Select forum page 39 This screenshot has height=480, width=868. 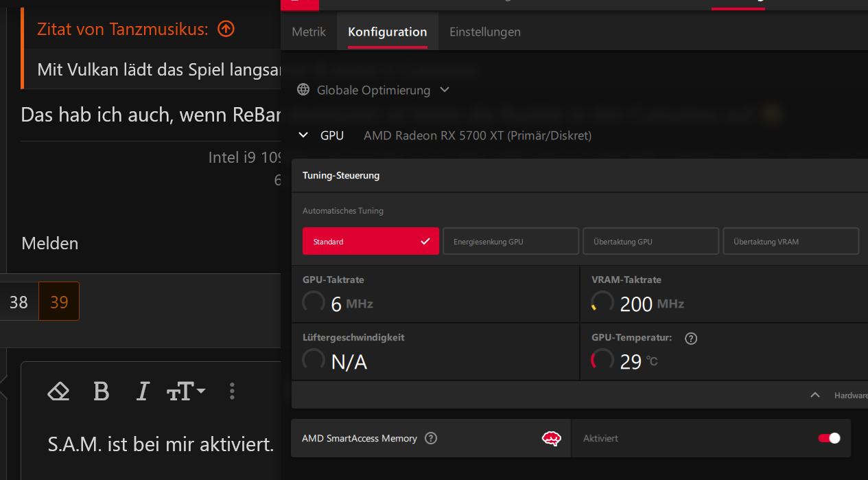pos(59,301)
